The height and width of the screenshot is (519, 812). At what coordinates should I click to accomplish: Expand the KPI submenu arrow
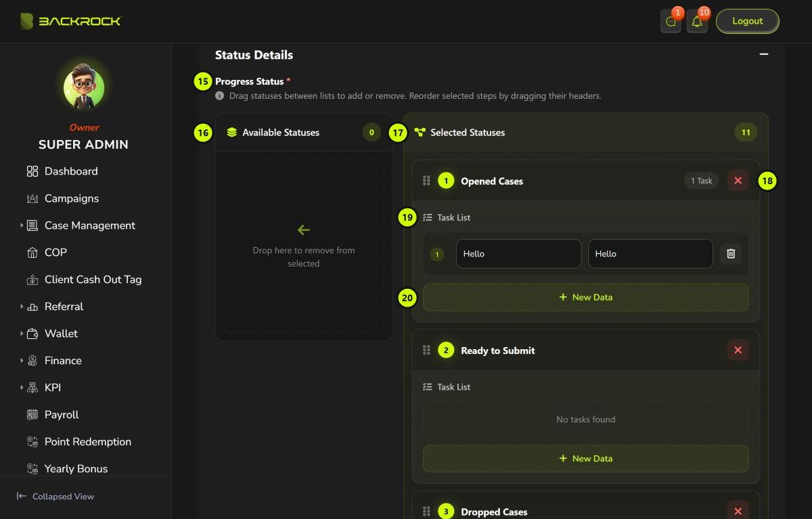point(22,388)
